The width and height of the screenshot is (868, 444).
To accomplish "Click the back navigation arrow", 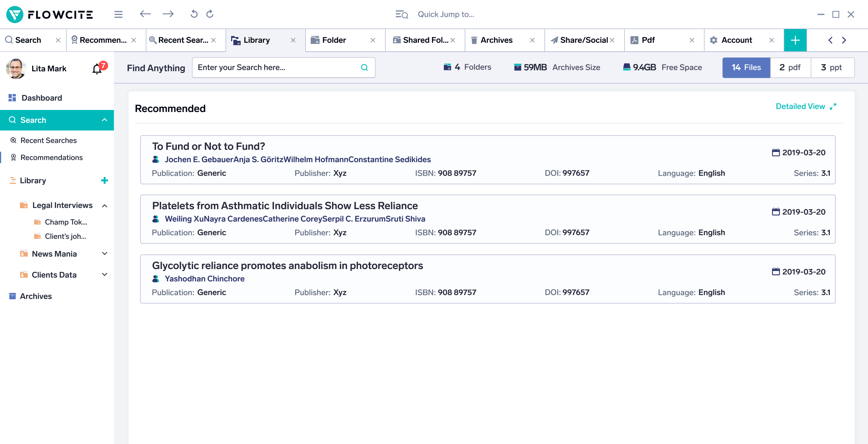I will click(145, 14).
